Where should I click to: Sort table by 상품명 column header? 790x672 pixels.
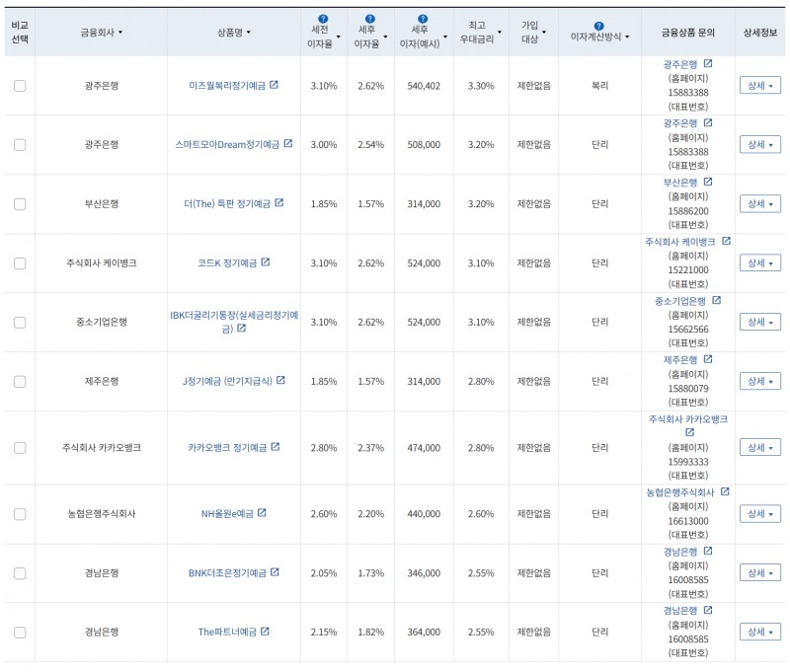(x=234, y=33)
